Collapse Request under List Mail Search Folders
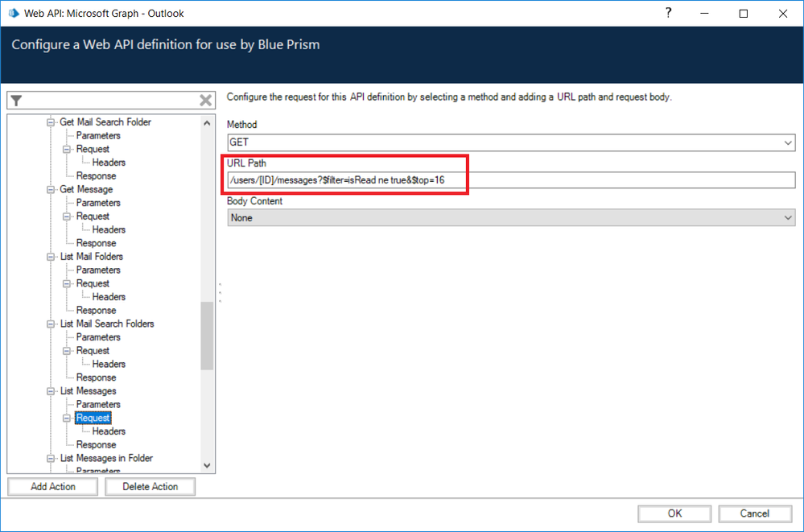Screen dimensions: 804x532 click(67, 351)
